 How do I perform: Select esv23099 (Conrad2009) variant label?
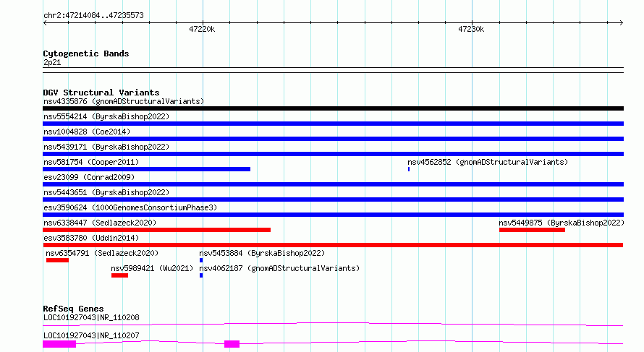click(x=89, y=177)
